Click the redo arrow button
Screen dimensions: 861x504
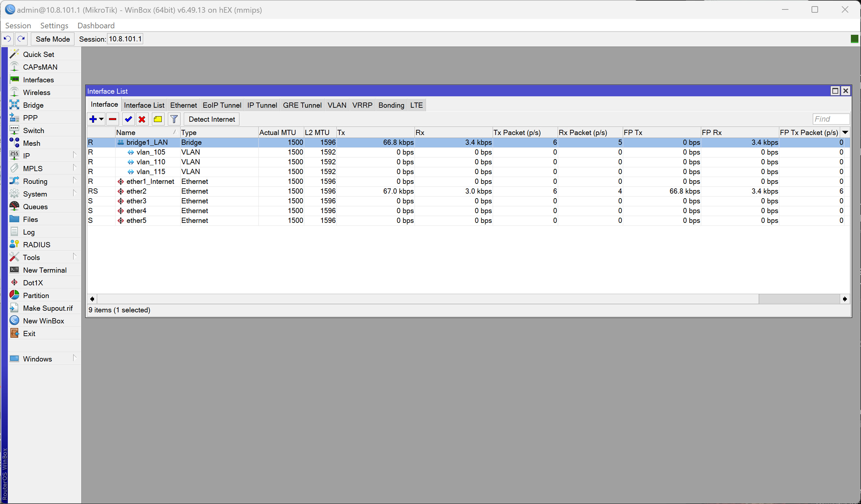tap(21, 39)
